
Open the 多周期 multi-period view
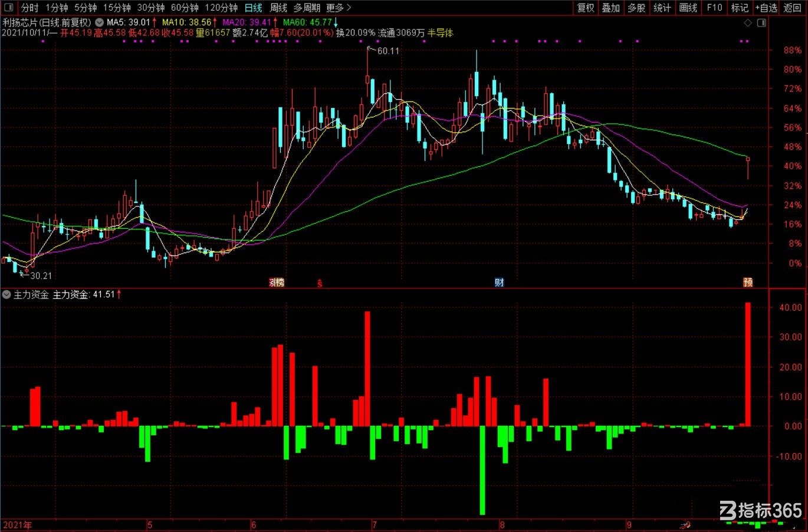pyautogui.click(x=307, y=8)
